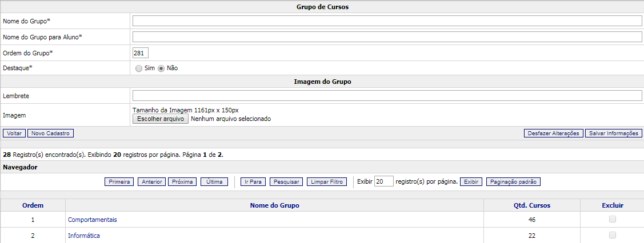Click Desfazer Alterações
644x243 pixels.
(x=553, y=133)
